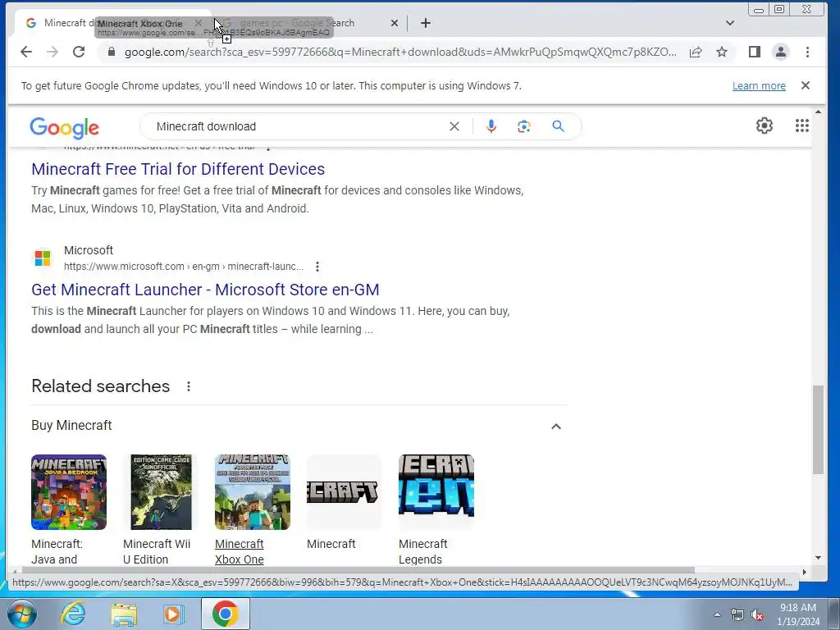
Task: Click the forward navigation arrow
Action: coord(52,52)
